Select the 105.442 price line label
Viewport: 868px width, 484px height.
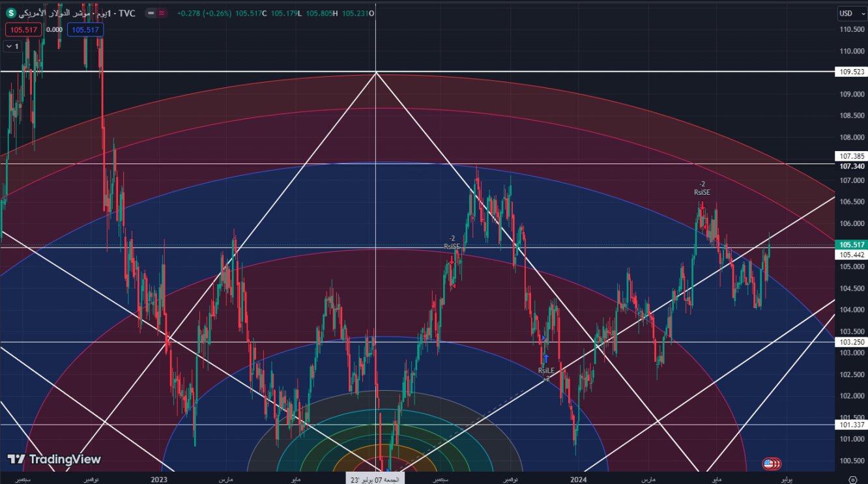tap(852, 255)
